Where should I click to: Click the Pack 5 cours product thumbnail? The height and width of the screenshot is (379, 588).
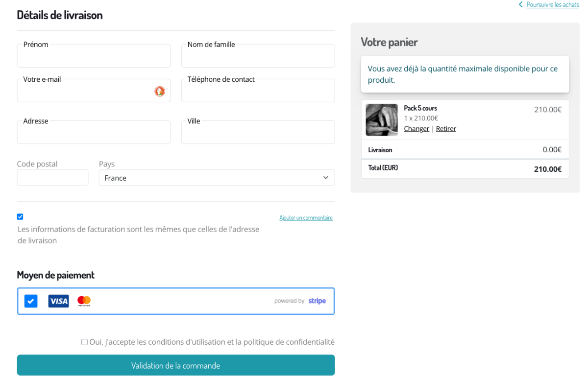click(x=382, y=120)
